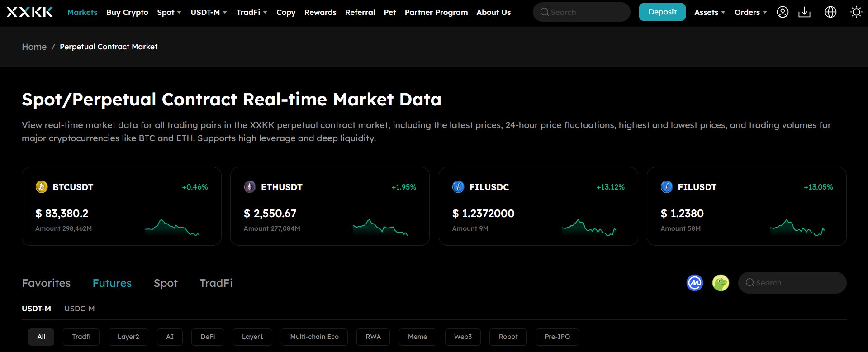The width and height of the screenshot is (868, 352).
Task: Open Partner Program link
Action: (x=436, y=12)
